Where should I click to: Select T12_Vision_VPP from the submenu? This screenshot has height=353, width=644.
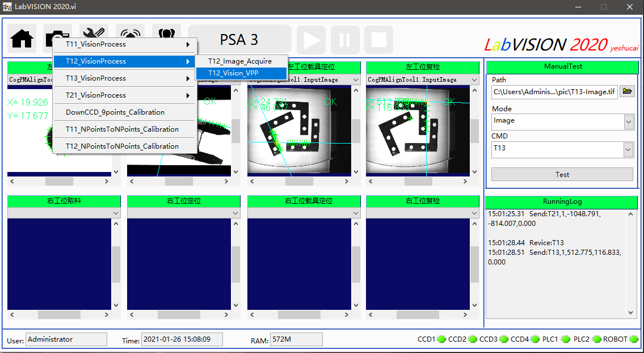point(241,73)
